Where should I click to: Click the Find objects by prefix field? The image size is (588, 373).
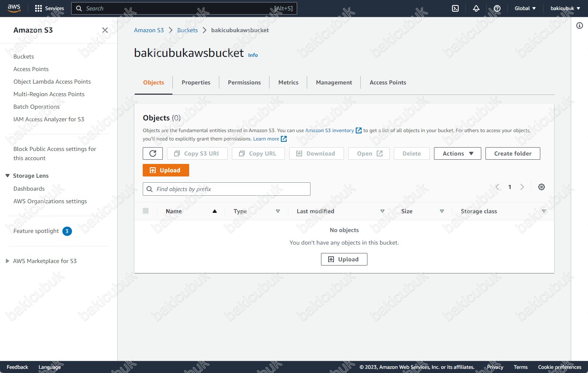(226, 189)
